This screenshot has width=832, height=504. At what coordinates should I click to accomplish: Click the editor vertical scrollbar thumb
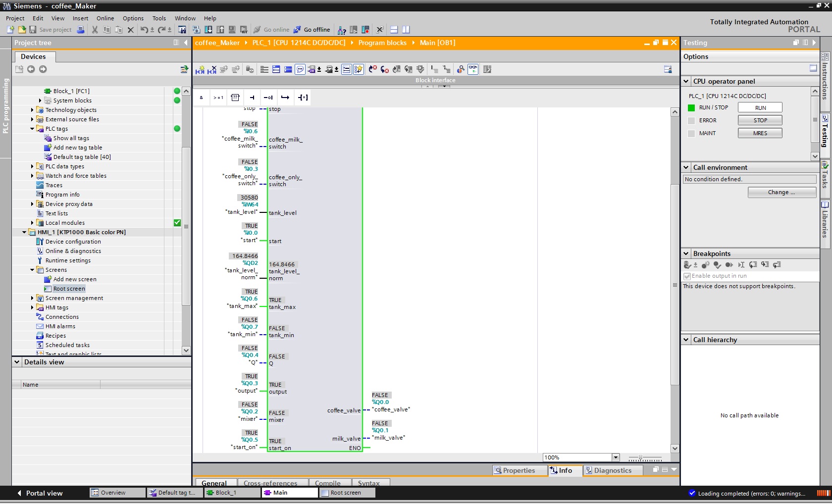[675, 285]
